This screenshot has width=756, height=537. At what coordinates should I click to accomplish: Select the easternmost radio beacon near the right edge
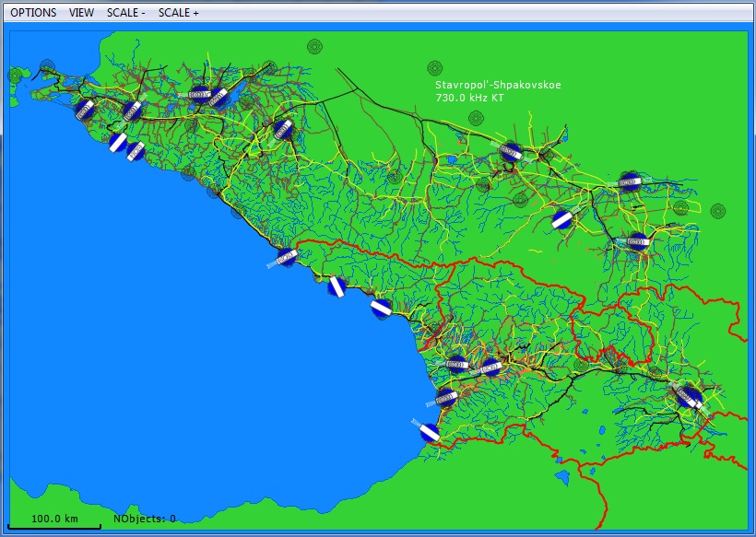pyautogui.click(x=718, y=211)
